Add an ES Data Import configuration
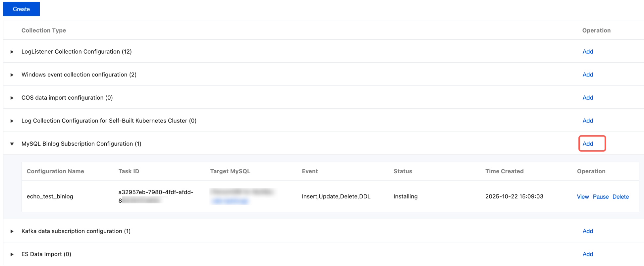Viewport: 644px width, 266px height. pyautogui.click(x=588, y=254)
